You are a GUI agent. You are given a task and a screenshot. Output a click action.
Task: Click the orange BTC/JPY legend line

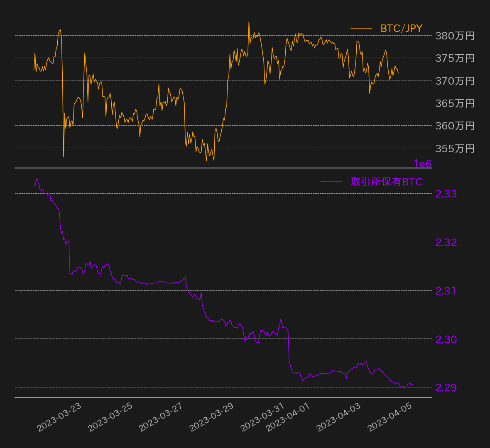(361, 28)
